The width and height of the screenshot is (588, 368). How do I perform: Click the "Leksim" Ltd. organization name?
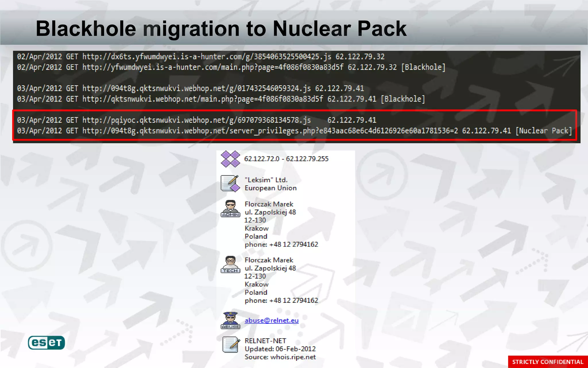(266, 180)
